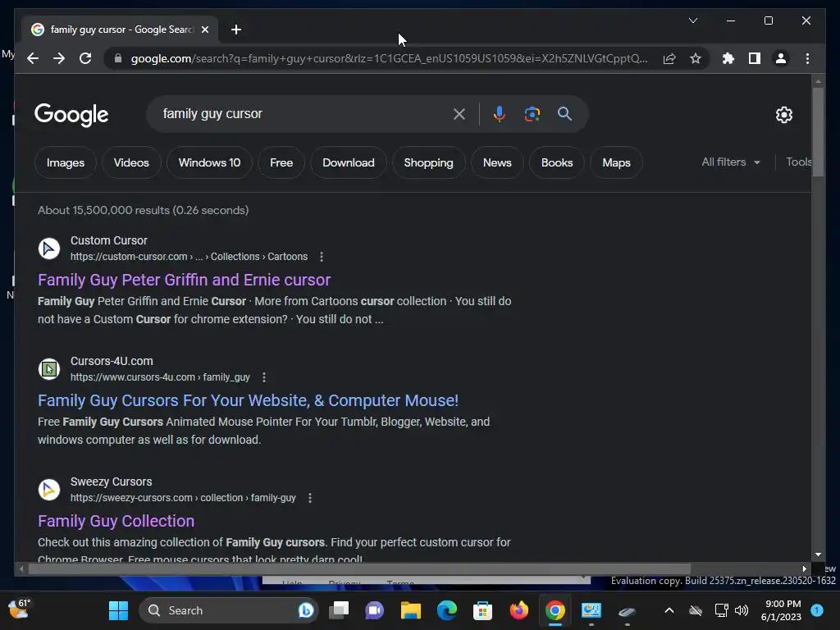
Task: Open more options for Sweezy Cursors result
Action: [x=309, y=498]
